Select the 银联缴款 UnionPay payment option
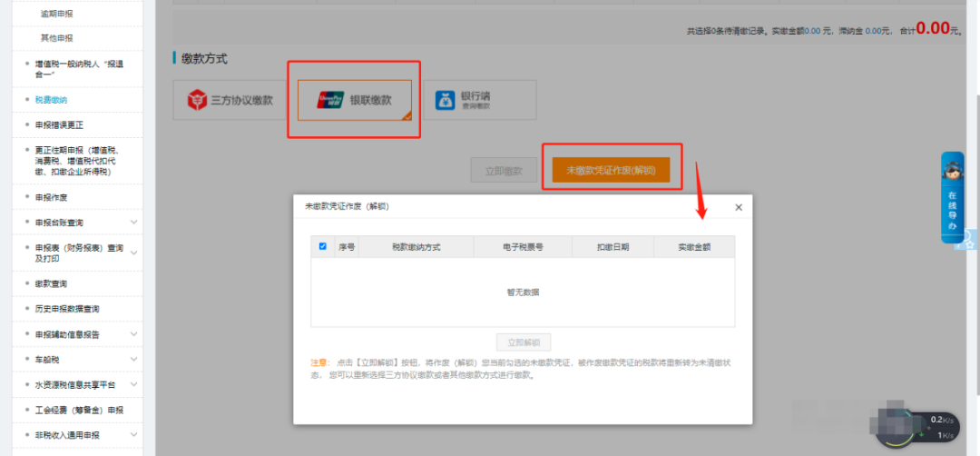Screen dimensions: 980x456 [x=355, y=99]
